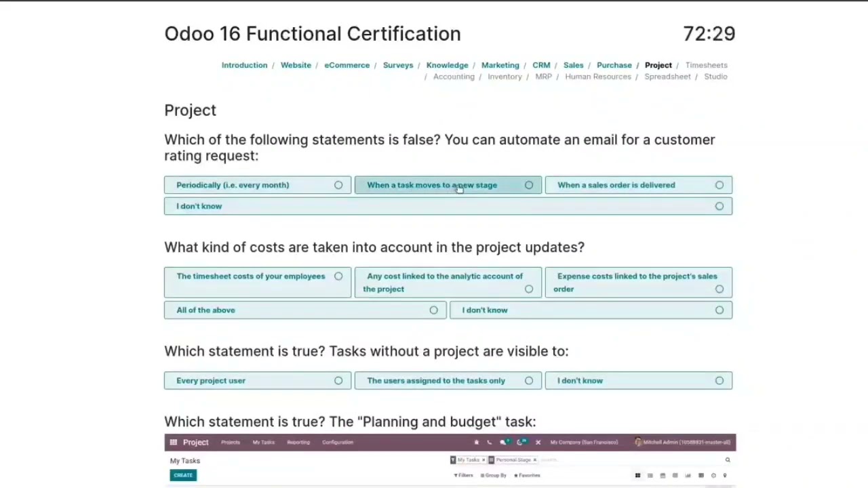The image size is (868, 488).
Task: Choose 'When a sales order is delivered'
Action: click(639, 185)
